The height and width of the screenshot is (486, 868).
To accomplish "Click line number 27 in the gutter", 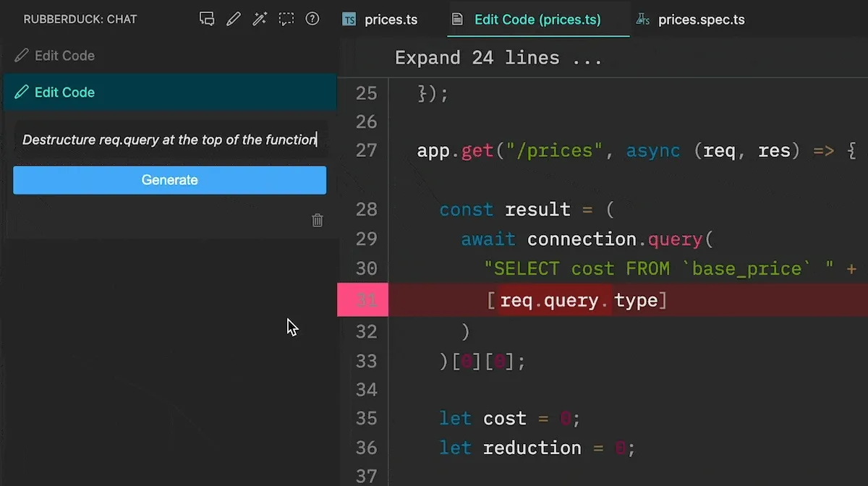I will pos(366,151).
